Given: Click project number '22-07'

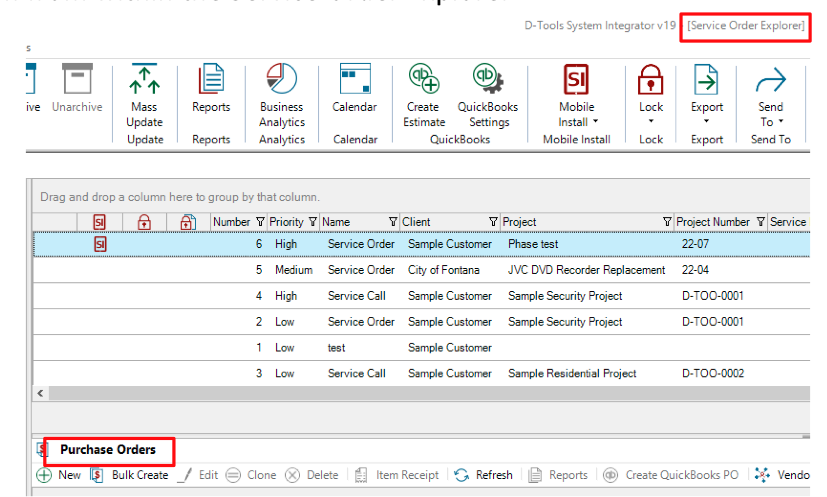Looking at the screenshot, I should [x=695, y=244].
